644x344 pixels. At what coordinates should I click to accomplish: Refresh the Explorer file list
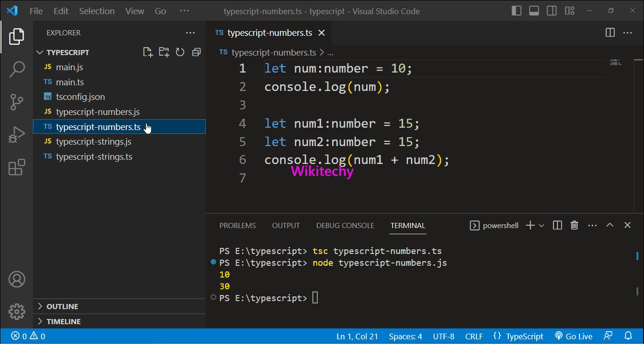pyautogui.click(x=180, y=52)
